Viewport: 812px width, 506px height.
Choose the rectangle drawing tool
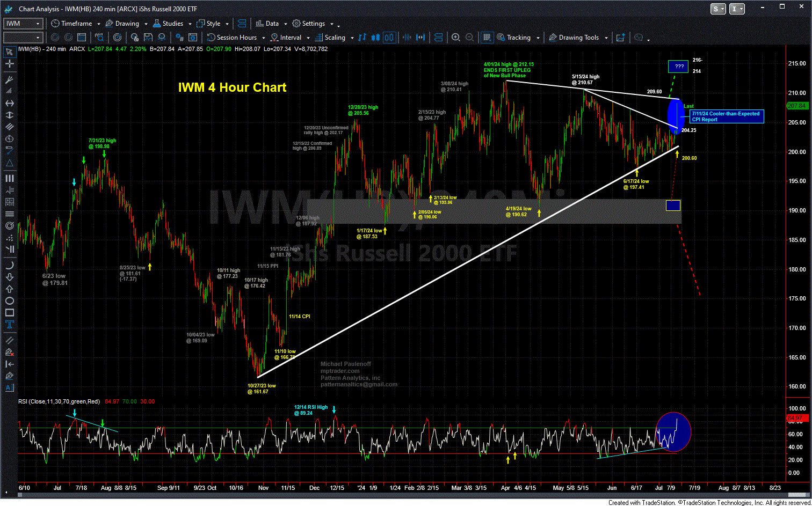click(9, 312)
